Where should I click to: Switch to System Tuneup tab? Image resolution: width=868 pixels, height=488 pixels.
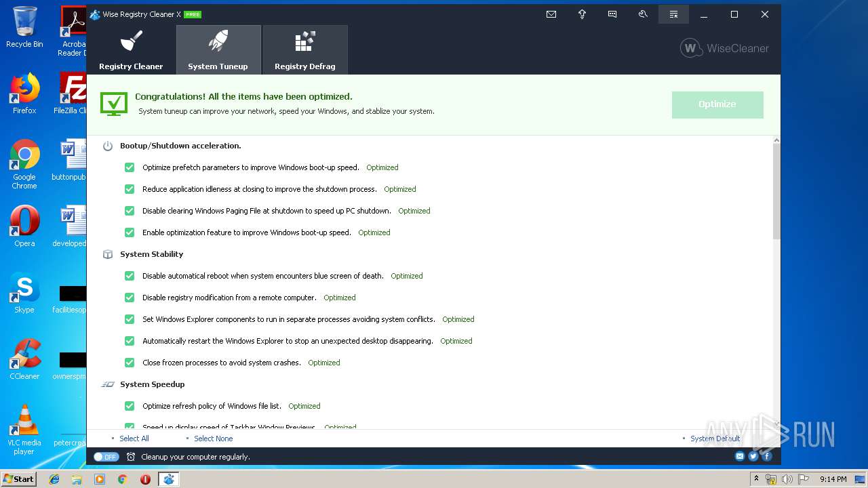point(218,50)
